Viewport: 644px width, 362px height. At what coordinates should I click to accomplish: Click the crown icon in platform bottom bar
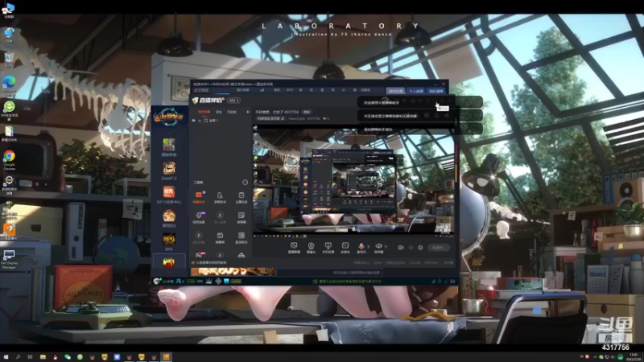tap(209, 281)
